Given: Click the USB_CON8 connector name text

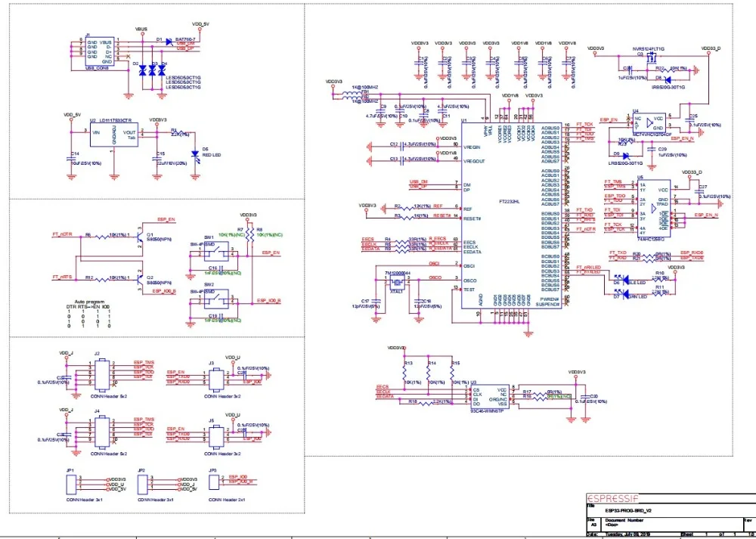Looking at the screenshot, I should pos(97,68).
